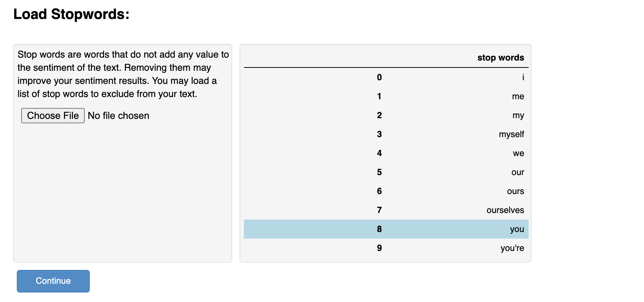Select the stop word 'i' cell

[523, 77]
